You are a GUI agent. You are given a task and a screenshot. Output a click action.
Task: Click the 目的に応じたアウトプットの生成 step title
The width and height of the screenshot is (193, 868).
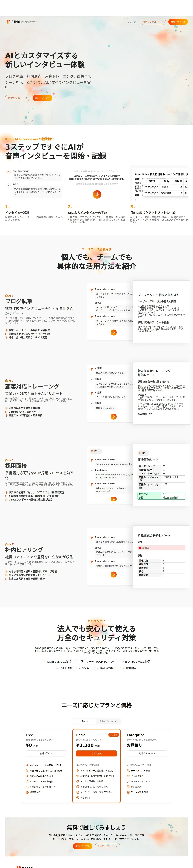pos(153,213)
